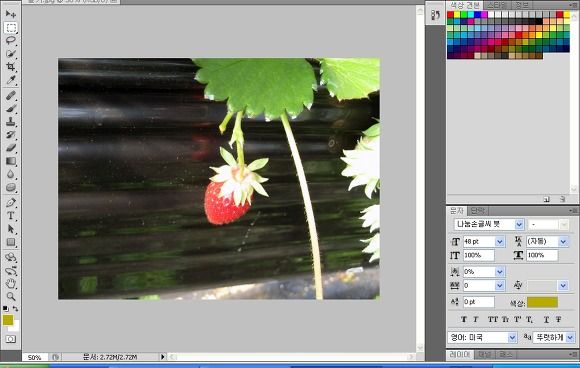Toggle Small Caps text style
580x368 pixels.
click(505, 319)
